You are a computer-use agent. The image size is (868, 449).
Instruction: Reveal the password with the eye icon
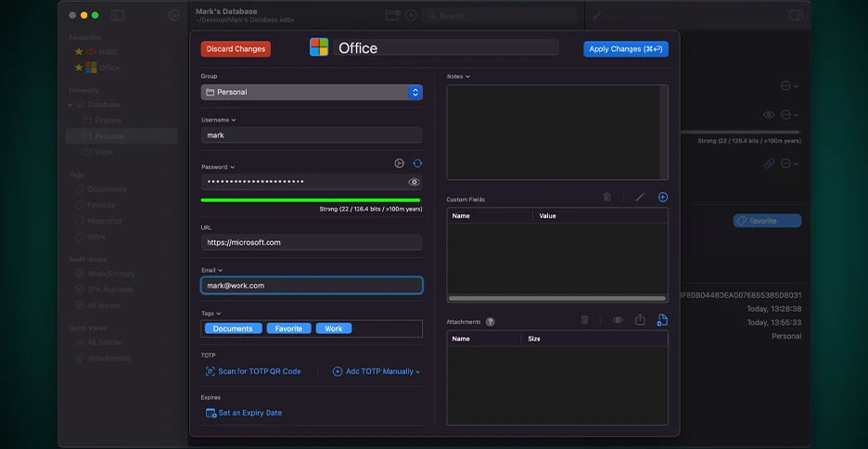point(414,182)
